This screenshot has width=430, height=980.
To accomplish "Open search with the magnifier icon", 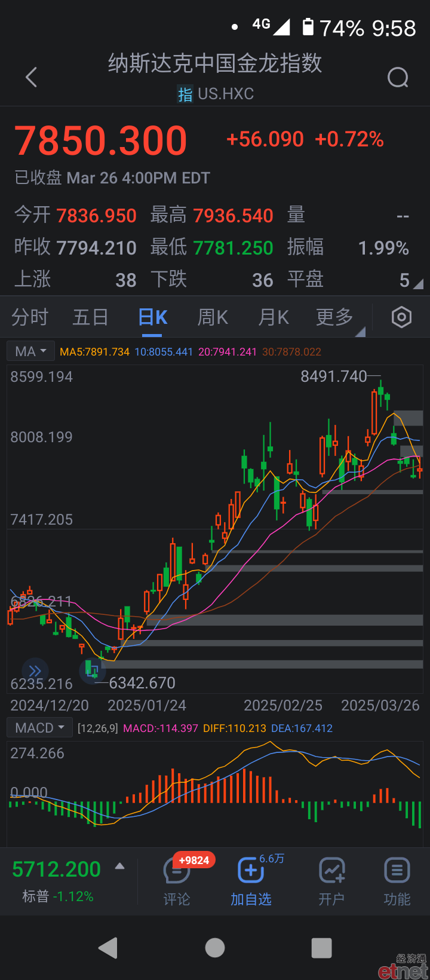I will point(398,77).
